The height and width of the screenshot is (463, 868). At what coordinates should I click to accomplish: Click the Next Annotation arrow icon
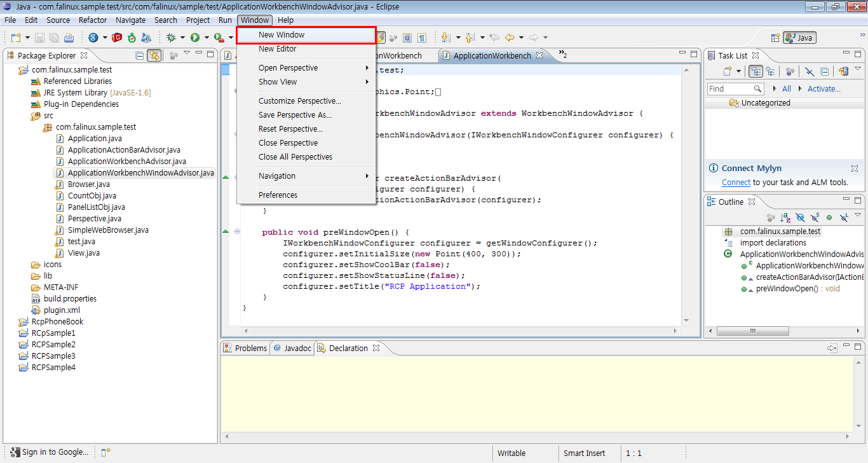click(x=445, y=38)
